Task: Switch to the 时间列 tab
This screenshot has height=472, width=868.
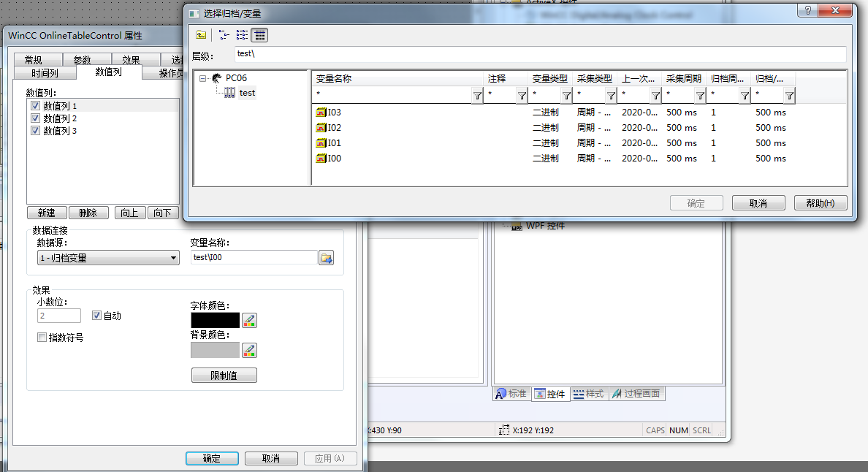Action: coord(45,73)
